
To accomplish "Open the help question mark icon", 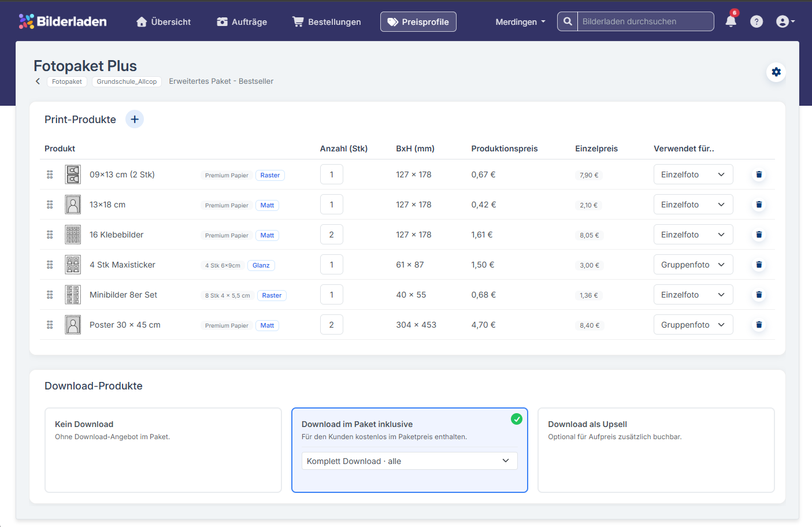I will (x=757, y=21).
